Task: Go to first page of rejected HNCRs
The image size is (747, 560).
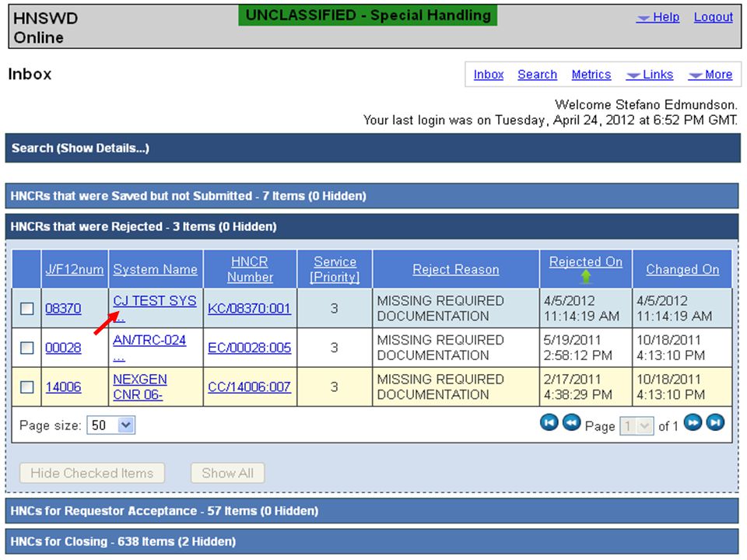Action: 549,423
